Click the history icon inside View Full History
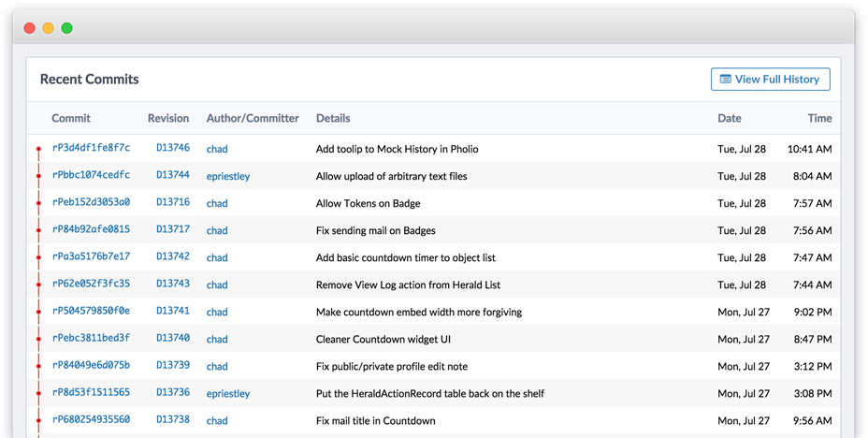Screen dimensions: 868x438 tap(725, 80)
